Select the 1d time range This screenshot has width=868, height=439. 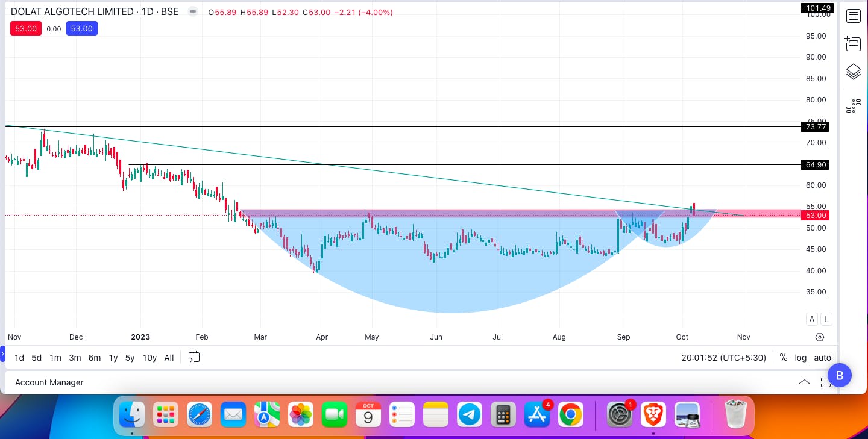point(19,358)
